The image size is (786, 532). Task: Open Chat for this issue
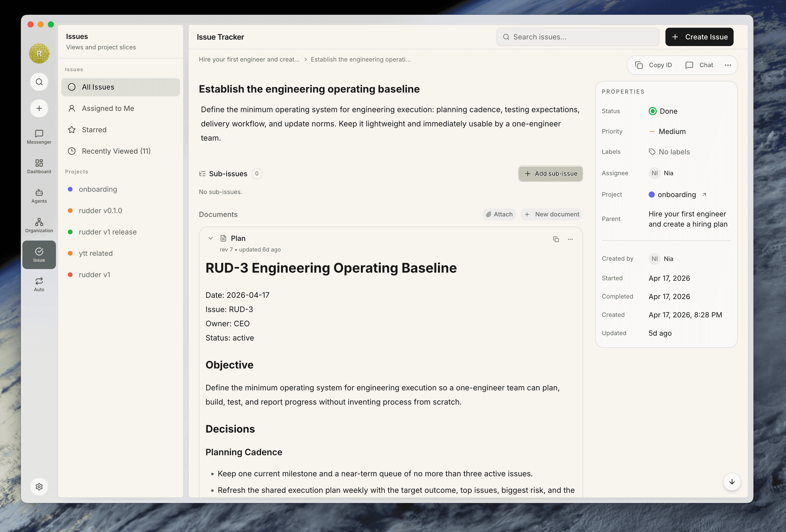click(x=699, y=65)
